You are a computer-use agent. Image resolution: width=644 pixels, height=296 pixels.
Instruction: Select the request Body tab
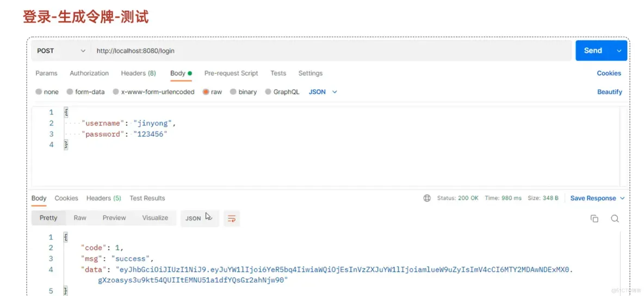click(181, 73)
